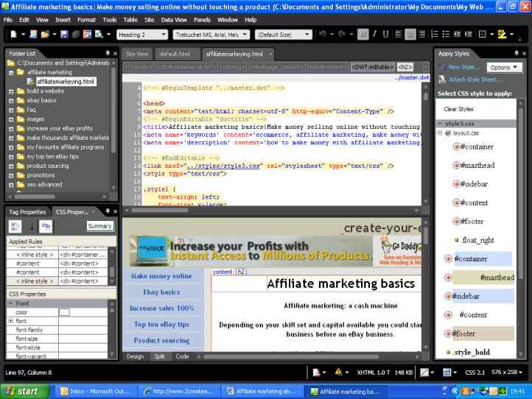Click Attach Style Sheet link
The image size is (532, 399).
tap(474, 80)
